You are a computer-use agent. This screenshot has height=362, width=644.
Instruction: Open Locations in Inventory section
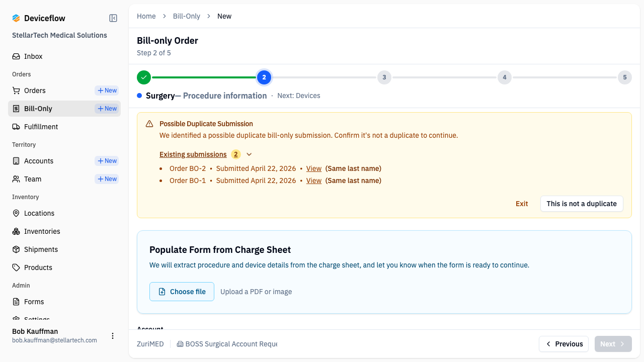[x=64, y=213]
